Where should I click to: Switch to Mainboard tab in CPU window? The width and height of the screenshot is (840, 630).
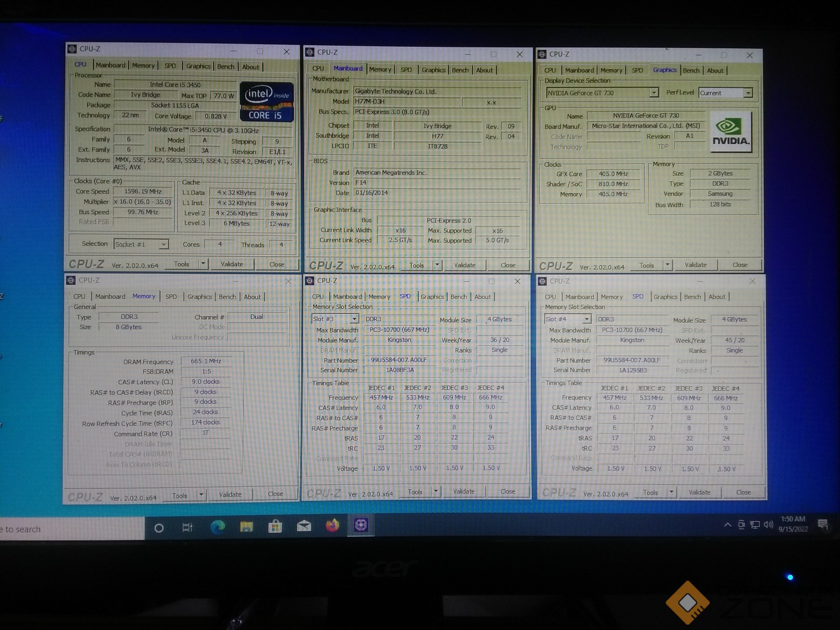coord(110,65)
